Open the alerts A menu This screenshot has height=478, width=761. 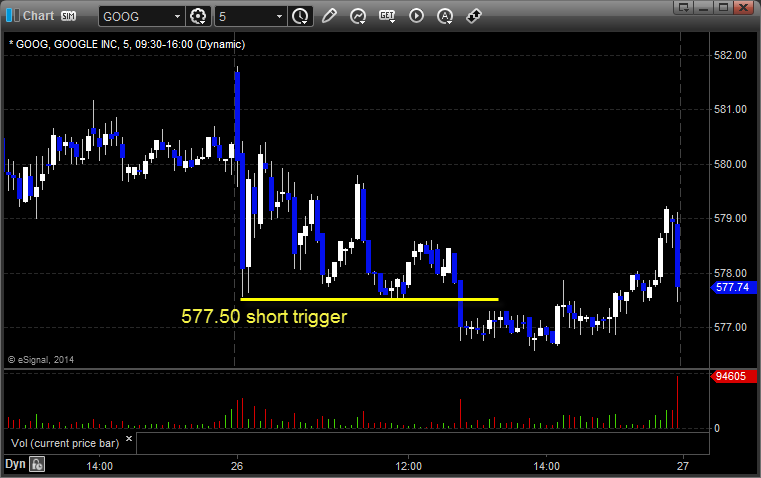coord(445,16)
